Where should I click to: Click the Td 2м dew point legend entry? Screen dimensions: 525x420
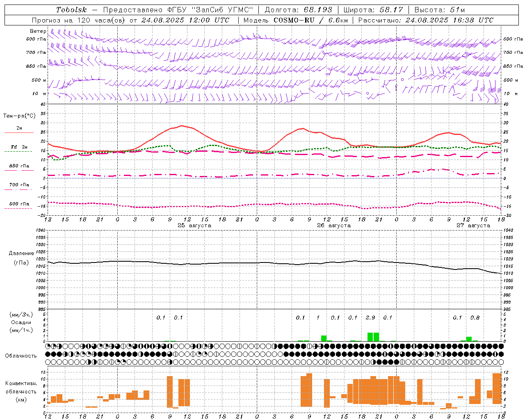19,147
